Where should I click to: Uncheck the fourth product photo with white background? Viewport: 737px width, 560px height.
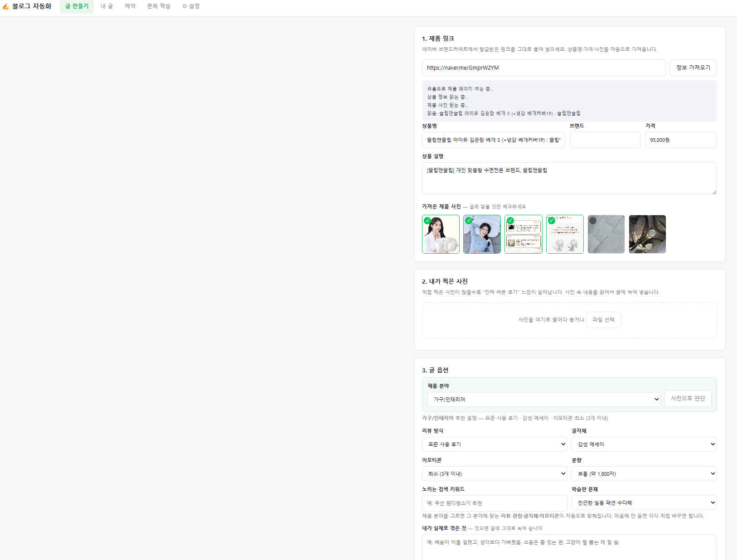point(565,234)
